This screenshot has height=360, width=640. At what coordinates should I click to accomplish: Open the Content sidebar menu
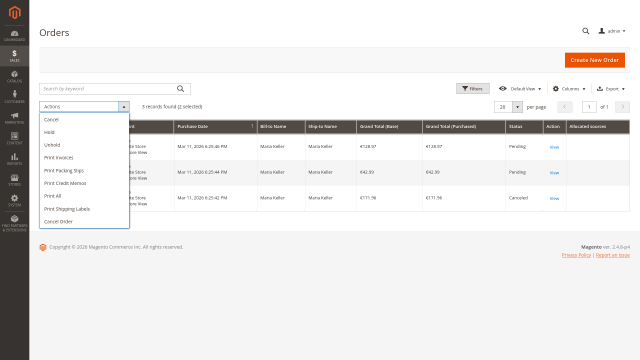click(14, 139)
